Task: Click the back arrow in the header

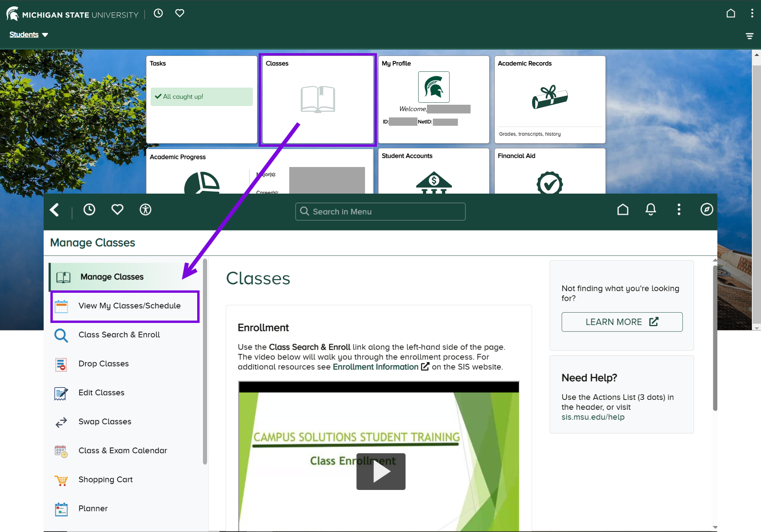Action: [54, 209]
